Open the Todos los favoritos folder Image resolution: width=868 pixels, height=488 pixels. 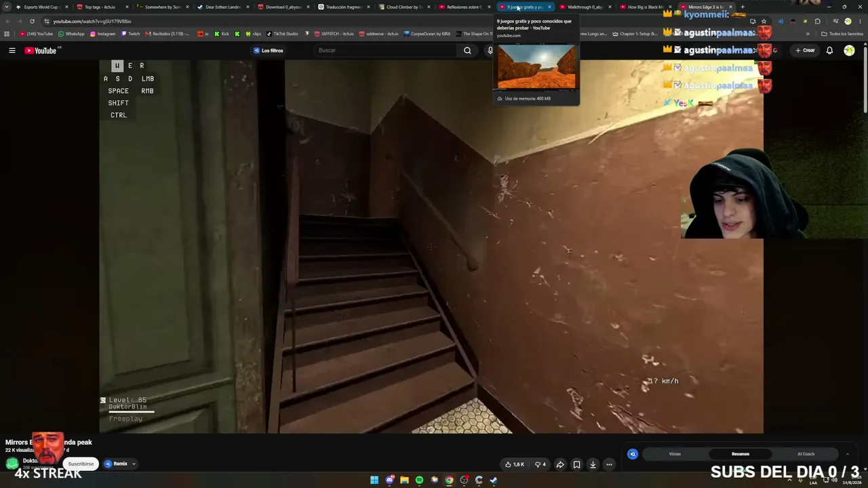pyautogui.click(x=842, y=34)
